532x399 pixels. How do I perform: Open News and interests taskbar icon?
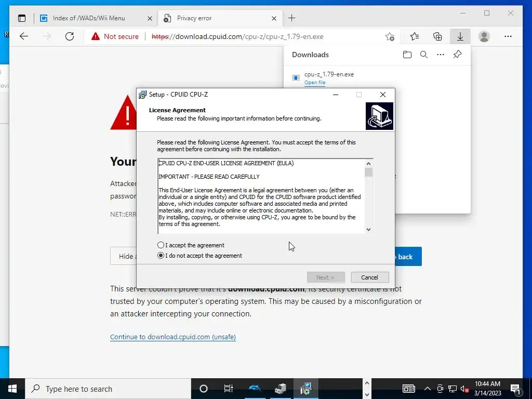(409, 389)
